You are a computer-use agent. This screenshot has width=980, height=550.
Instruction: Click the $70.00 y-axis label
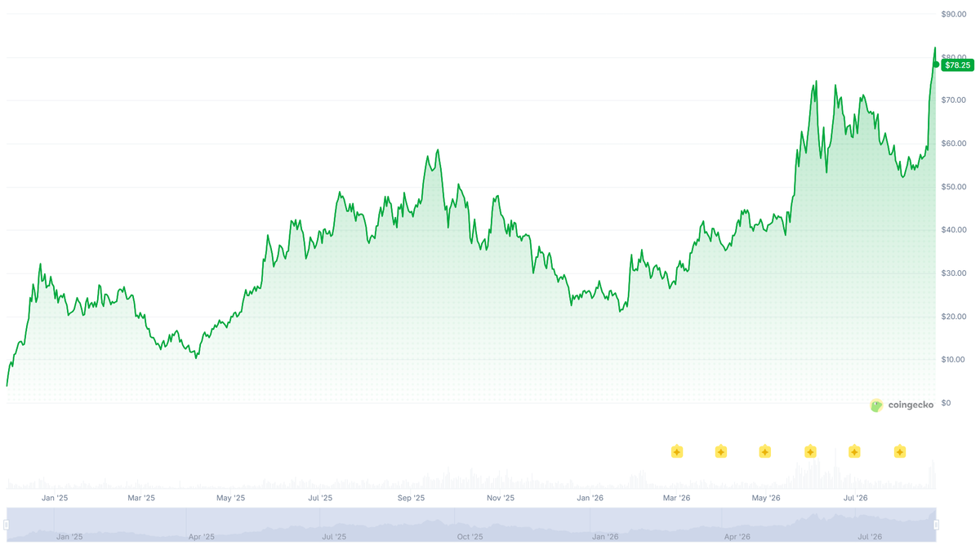[954, 100]
